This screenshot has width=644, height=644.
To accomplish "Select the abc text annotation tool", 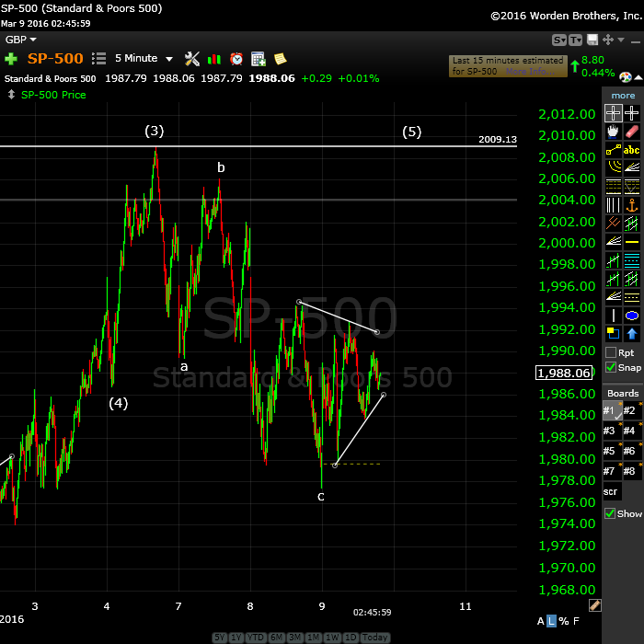I will [x=632, y=150].
